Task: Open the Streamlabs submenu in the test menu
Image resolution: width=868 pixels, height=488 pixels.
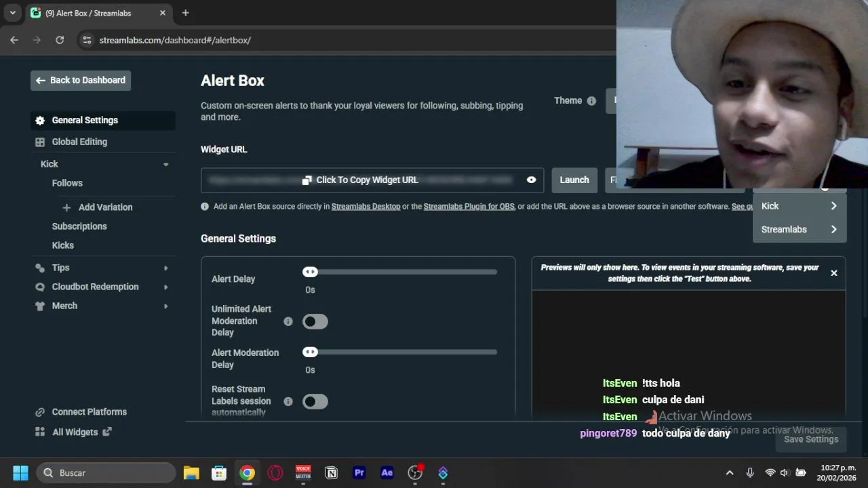Action: [800, 230]
